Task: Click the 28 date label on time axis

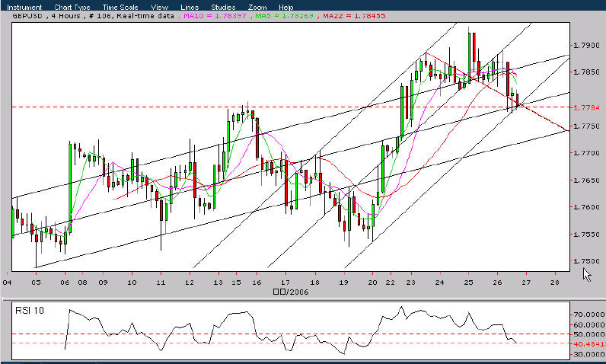Action: (554, 283)
